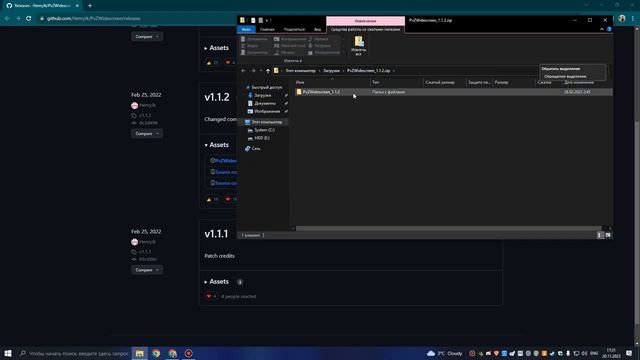Open Быстрый доступ in the navigation pane

(267, 87)
